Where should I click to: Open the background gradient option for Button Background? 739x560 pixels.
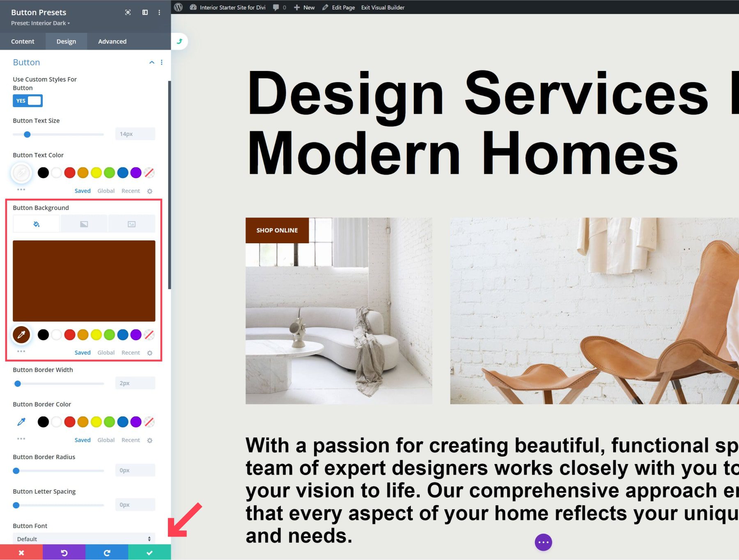coord(84,224)
